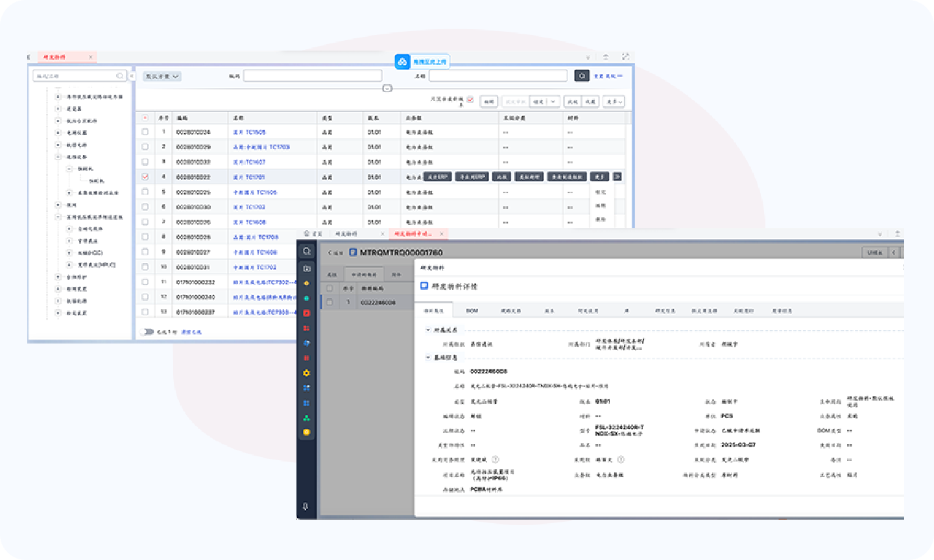Image resolution: width=934 pixels, height=560 pixels.
Task: Collapse the left tree panel using arrow icon
Action: (x=132, y=76)
